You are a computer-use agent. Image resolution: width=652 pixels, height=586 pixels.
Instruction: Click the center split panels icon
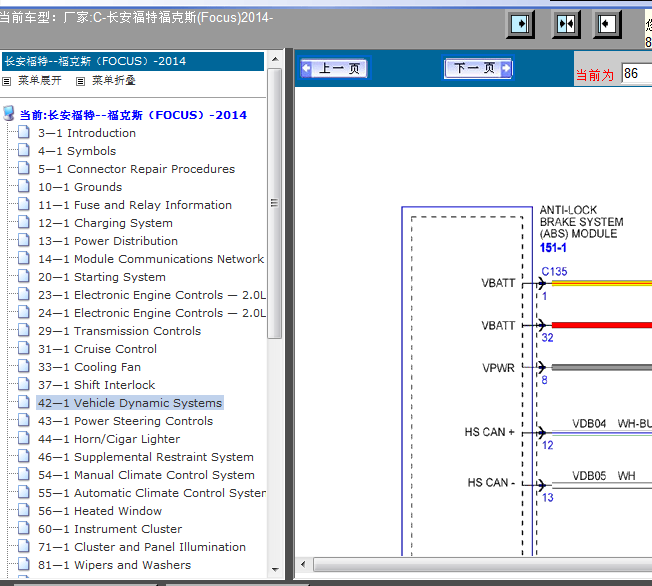click(566, 24)
